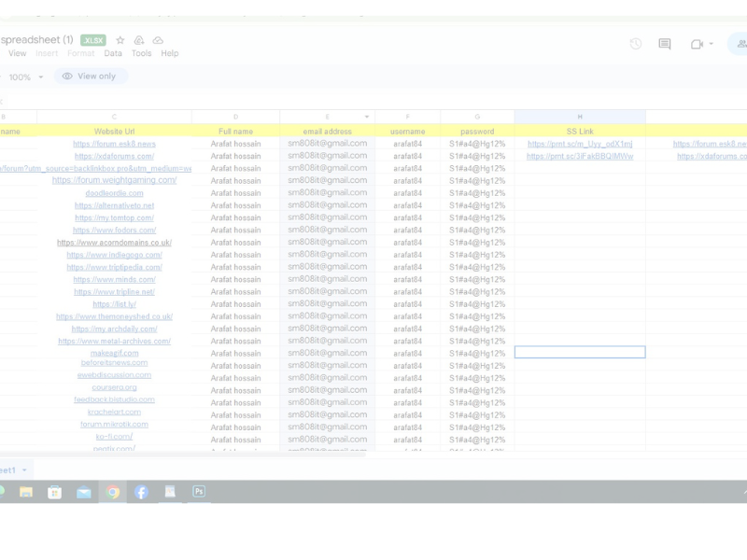This screenshot has height=560, width=747.
Task: Click the video call camera icon
Action: pos(697,44)
